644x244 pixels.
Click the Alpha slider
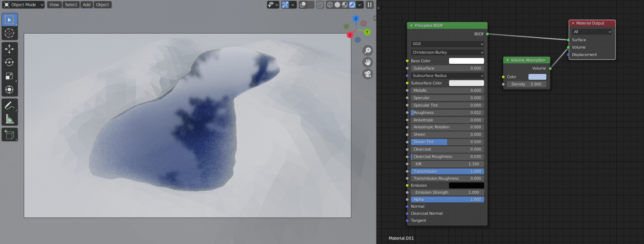(447, 200)
